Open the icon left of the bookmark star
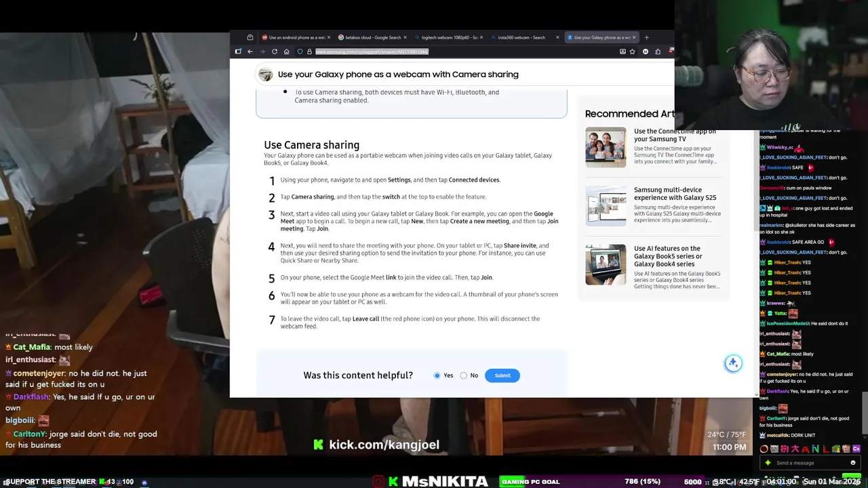This screenshot has width=868, height=488. point(623,52)
